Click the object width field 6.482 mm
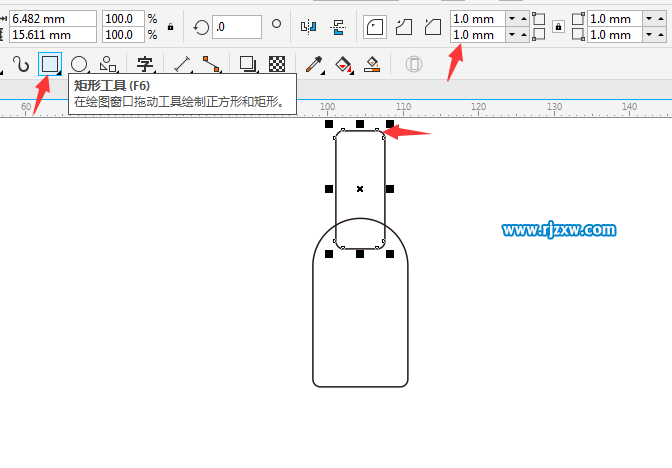 53,19
